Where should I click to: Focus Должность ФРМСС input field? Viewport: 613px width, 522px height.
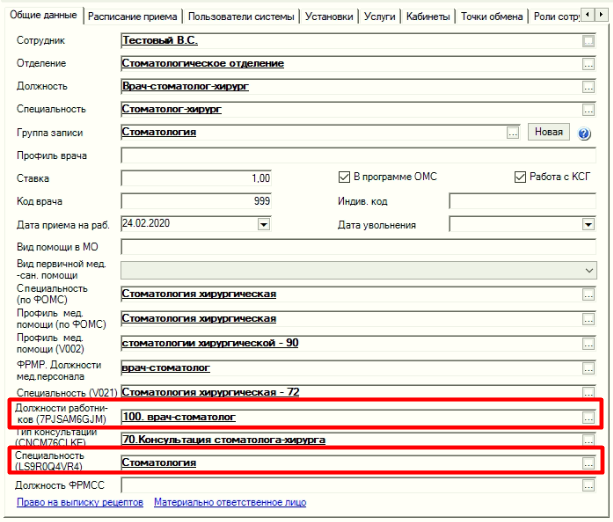point(351,486)
